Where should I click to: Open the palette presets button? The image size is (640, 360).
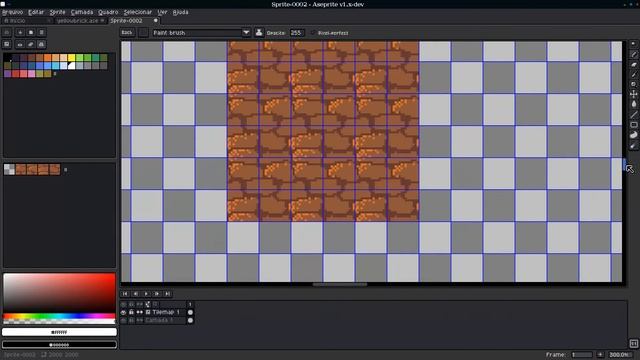[31, 32]
